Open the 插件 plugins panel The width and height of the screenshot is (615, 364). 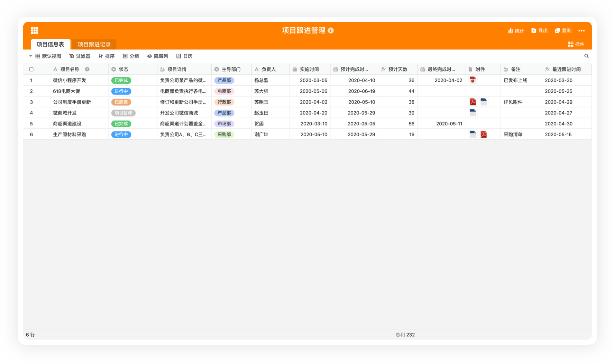576,44
